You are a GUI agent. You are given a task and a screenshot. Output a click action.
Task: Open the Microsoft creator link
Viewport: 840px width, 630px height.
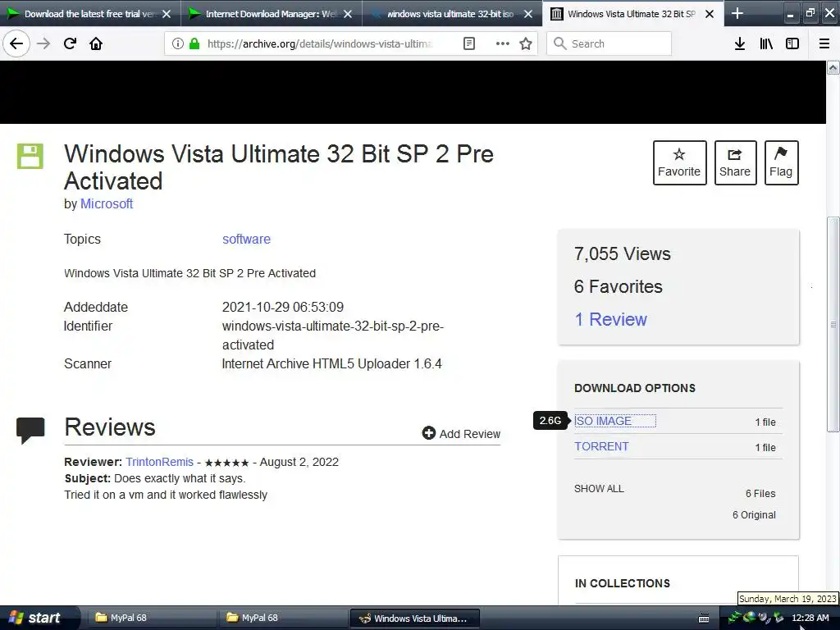tap(107, 203)
